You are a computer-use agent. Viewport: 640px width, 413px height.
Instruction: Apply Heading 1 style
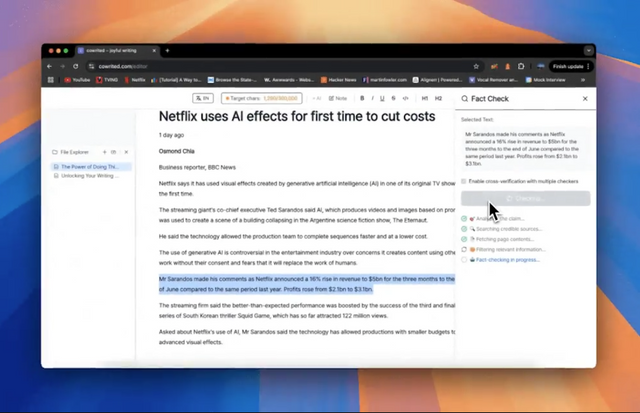[x=425, y=98]
